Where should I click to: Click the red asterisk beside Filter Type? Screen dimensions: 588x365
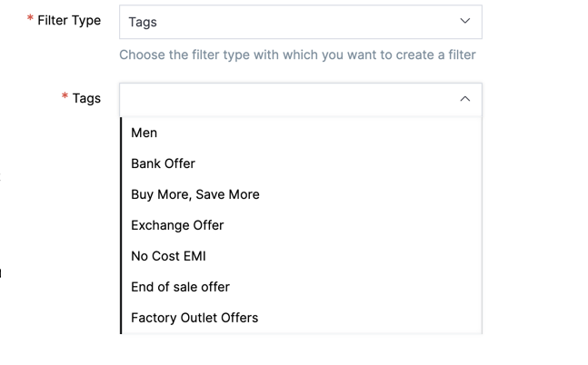(31, 20)
